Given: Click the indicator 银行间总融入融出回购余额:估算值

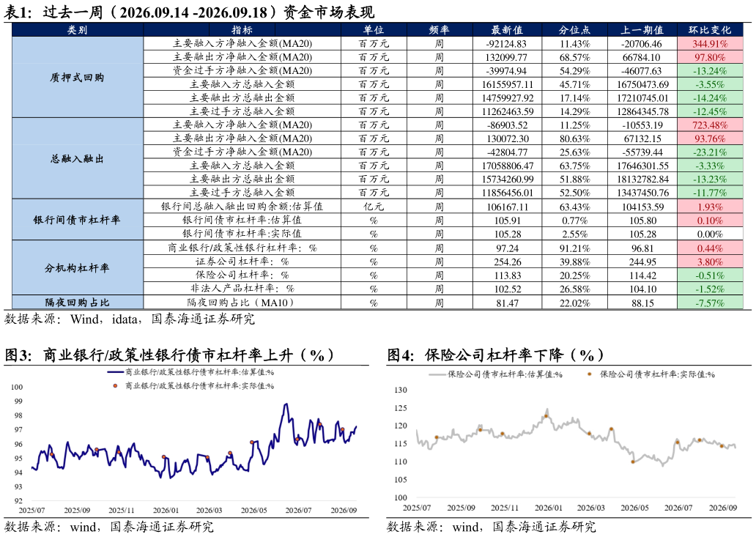Looking at the screenshot, I should [242, 207].
